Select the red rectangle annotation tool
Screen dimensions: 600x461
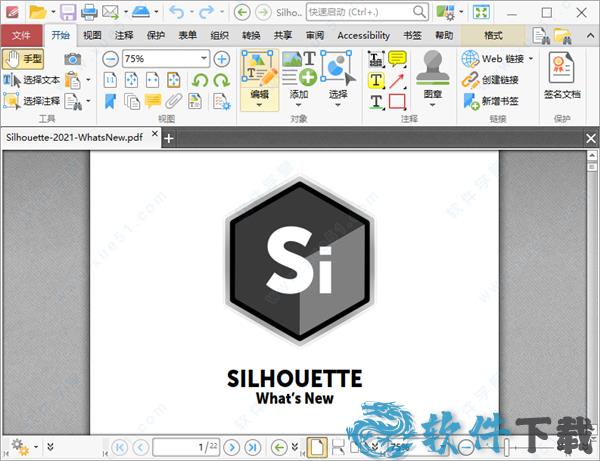397,102
